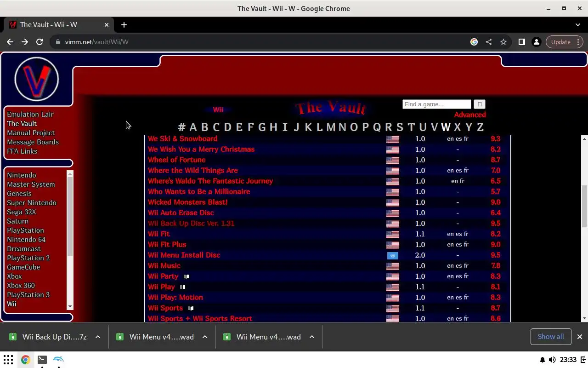This screenshot has height=368, width=588.
Task: Click the Wii system label above the list
Action: (218, 110)
